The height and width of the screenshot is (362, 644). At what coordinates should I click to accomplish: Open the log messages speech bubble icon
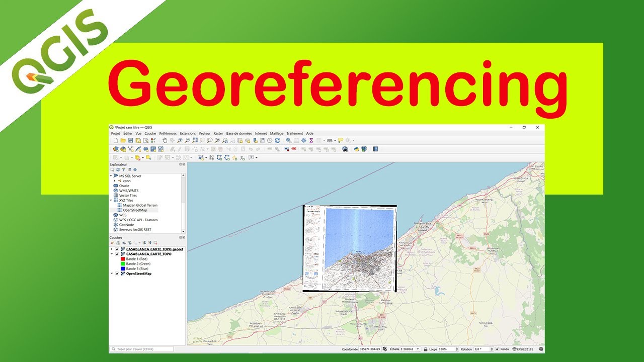541,349
